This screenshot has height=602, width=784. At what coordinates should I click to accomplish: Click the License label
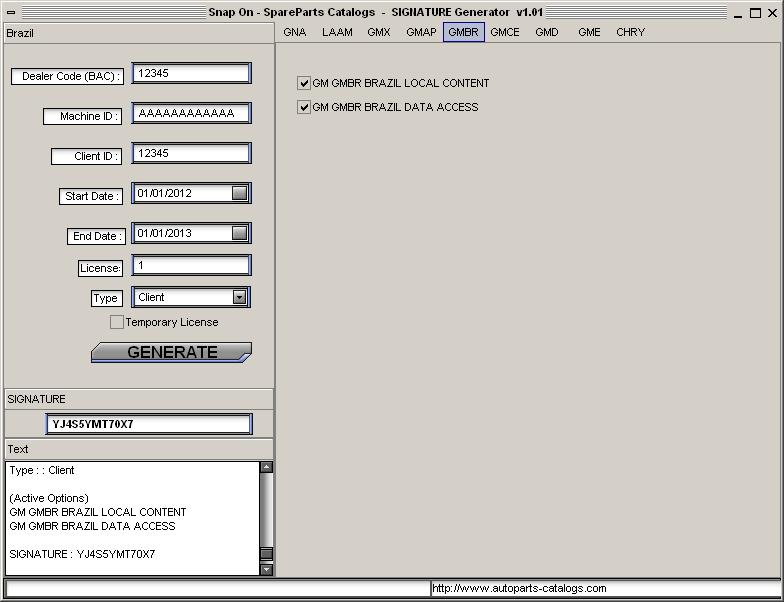[100, 268]
